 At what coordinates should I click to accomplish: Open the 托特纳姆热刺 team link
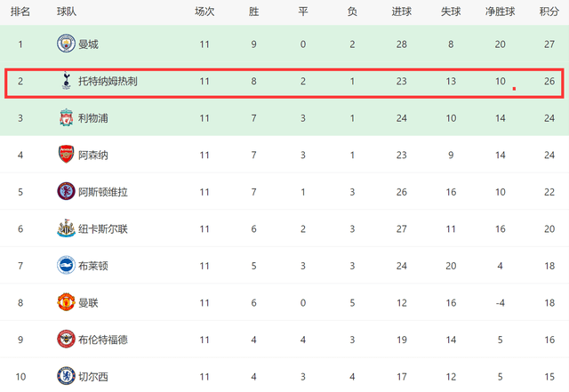(x=108, y=81)
